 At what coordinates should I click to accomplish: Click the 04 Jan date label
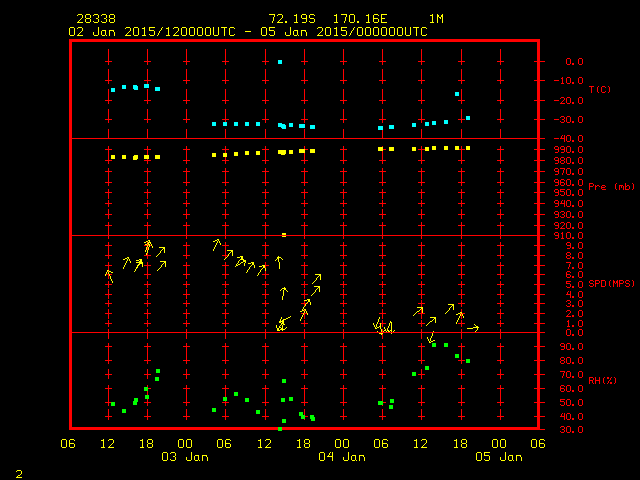point(341,457)
